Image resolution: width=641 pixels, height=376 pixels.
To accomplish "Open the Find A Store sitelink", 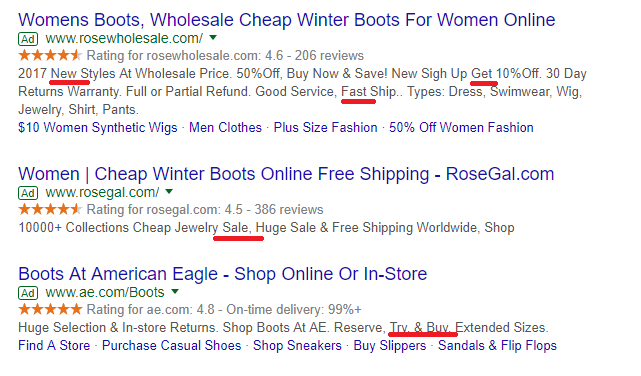I will 54,345.
